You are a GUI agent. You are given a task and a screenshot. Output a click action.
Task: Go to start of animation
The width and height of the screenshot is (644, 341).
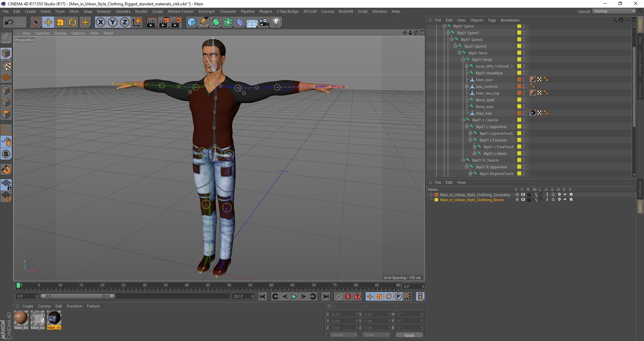click(x=263, y=296)
